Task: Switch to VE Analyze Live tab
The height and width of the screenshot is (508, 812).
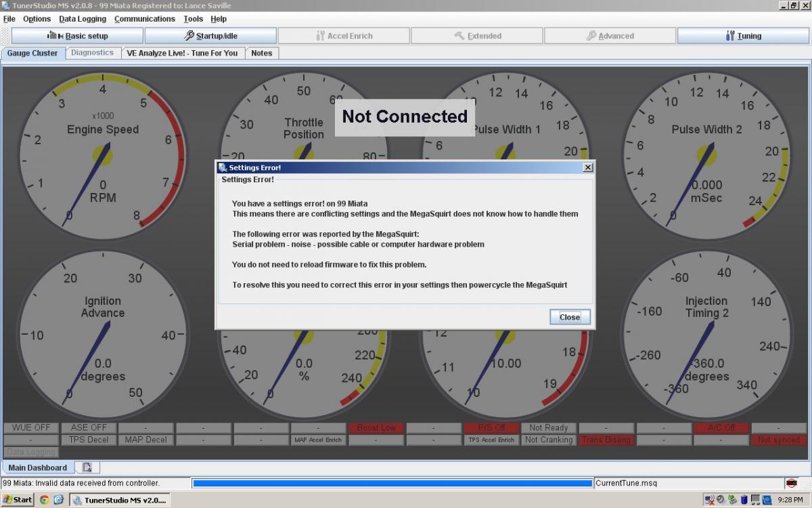Action: pyautogui.click(x=182, y=53)
